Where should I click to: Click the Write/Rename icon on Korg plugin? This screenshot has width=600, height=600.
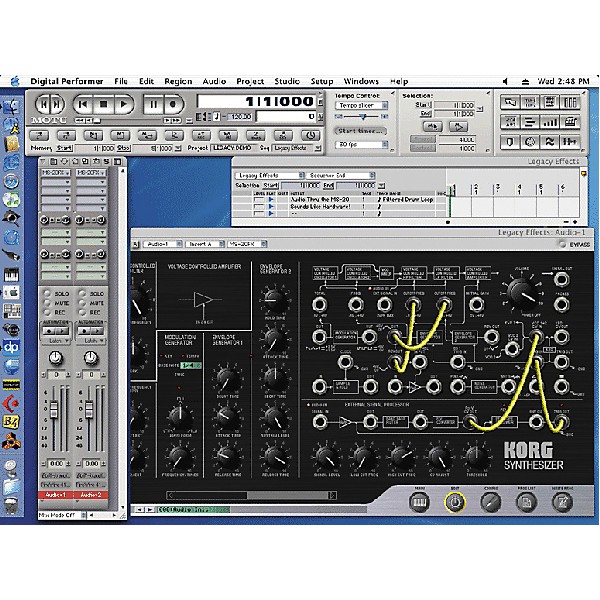(562, 502)
